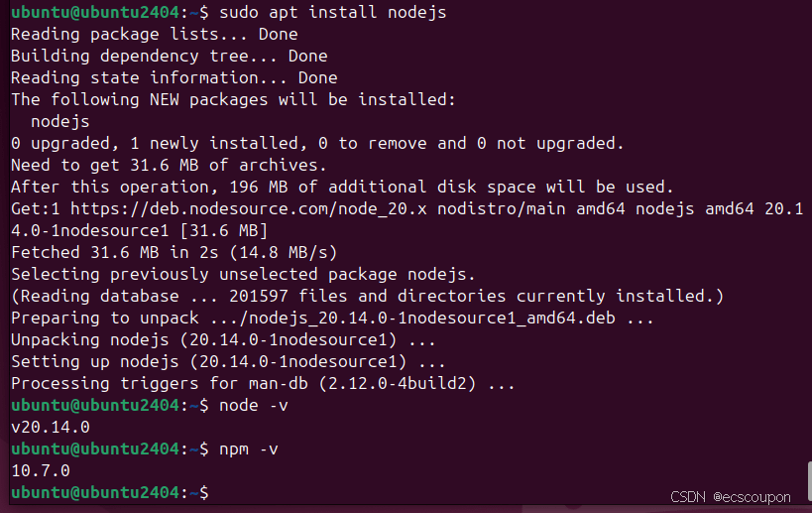
Task: Click the Need to get 31.6 MB line
Action: (169, 166)
